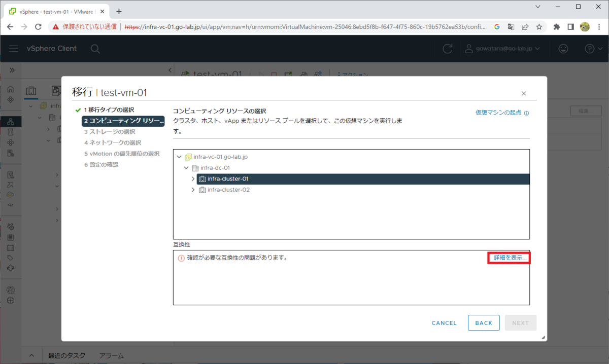Open the Events calendar icon in sidebar
The width and height of the screenshot is (609, 364).
[x=11, y=248]
